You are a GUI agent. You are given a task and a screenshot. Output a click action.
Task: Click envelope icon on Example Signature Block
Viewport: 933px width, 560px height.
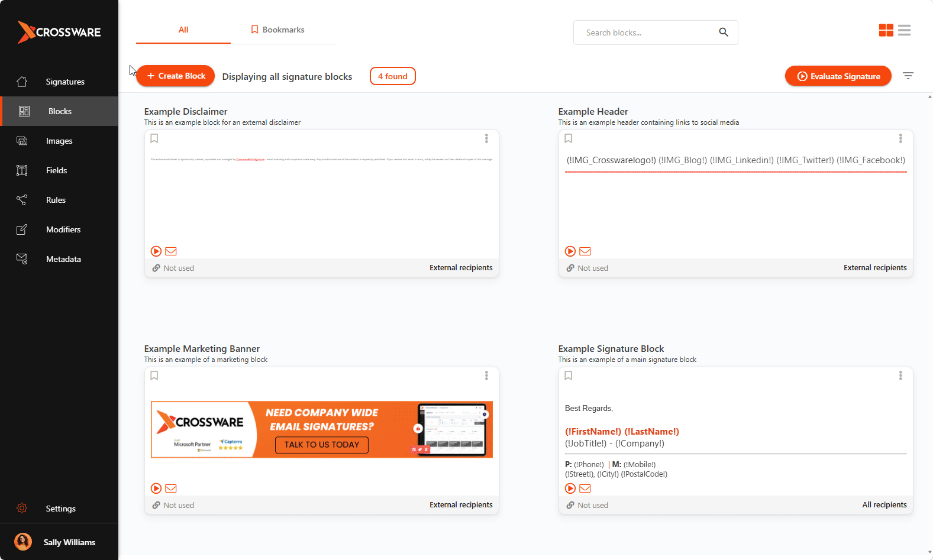click(x=585, y=488)
